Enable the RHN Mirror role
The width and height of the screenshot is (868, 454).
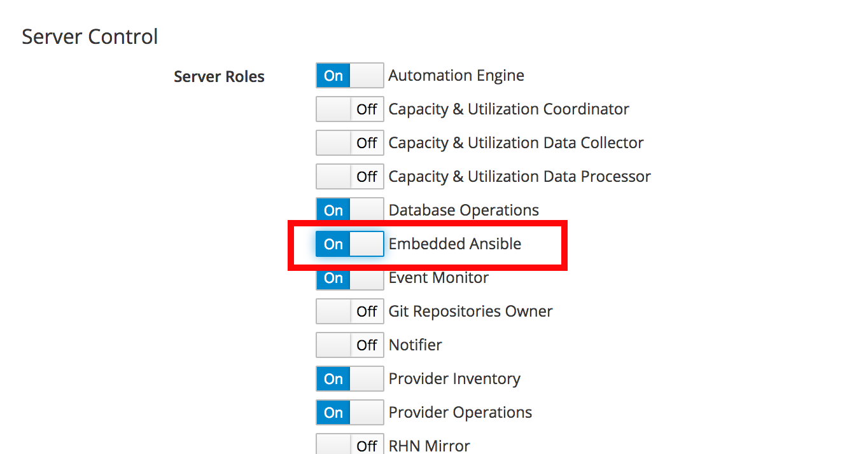[350, 444]
